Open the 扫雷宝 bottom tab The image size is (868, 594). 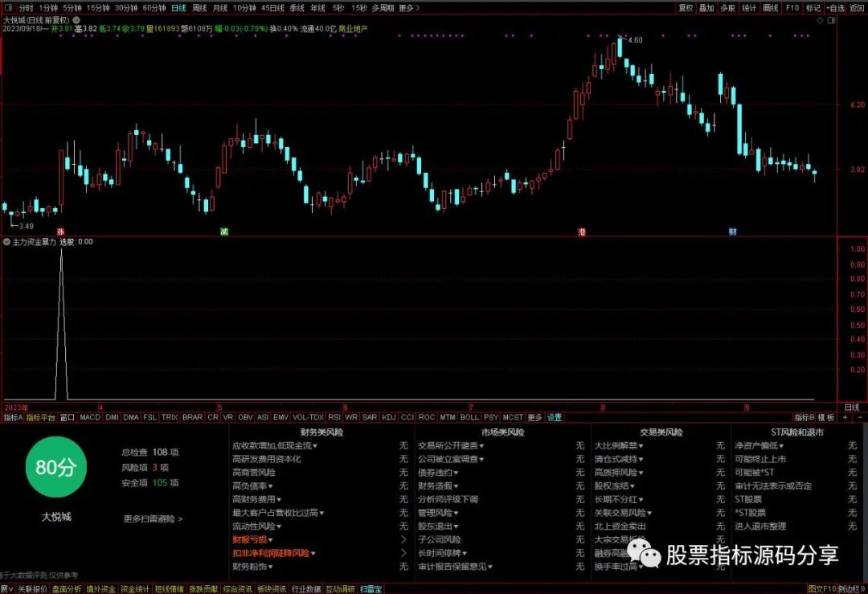[x=371, y=589]
